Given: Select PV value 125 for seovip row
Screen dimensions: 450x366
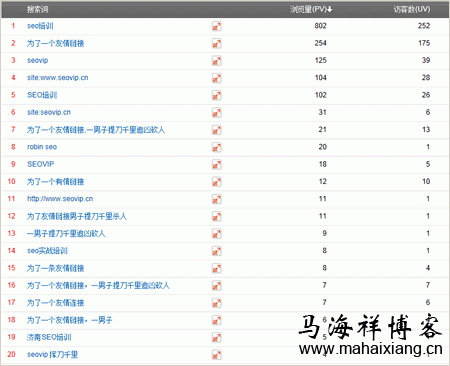Looking at the screenshot, I should (x=320, y=60).
